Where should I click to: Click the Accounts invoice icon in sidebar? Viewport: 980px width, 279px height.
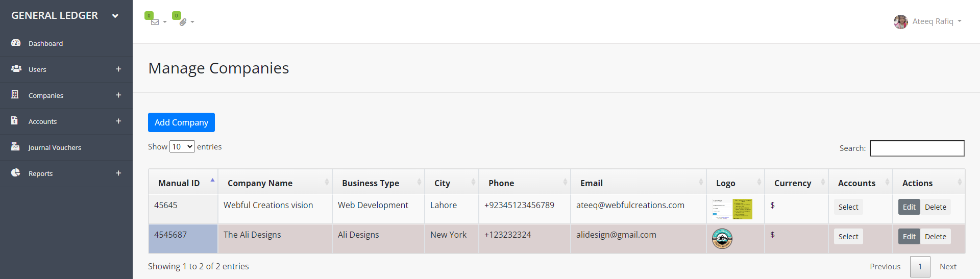click(15, 120)
